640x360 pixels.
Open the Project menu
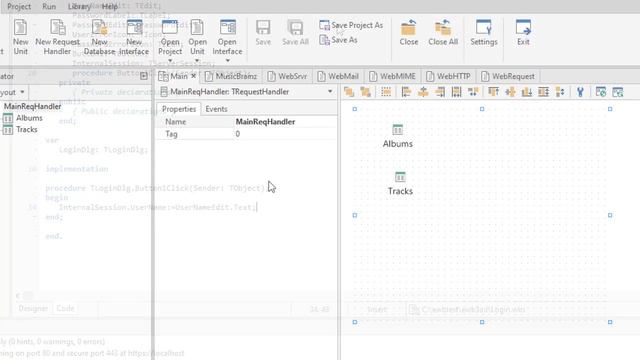(x=19, y=7)
